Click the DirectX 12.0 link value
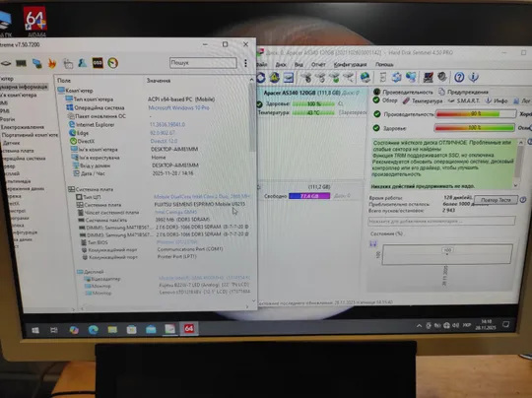 (x=164, y=141)
